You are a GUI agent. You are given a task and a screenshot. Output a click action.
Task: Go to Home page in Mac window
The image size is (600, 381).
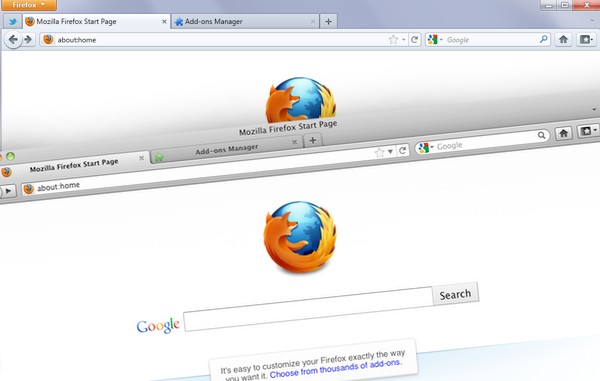[563, 133]
